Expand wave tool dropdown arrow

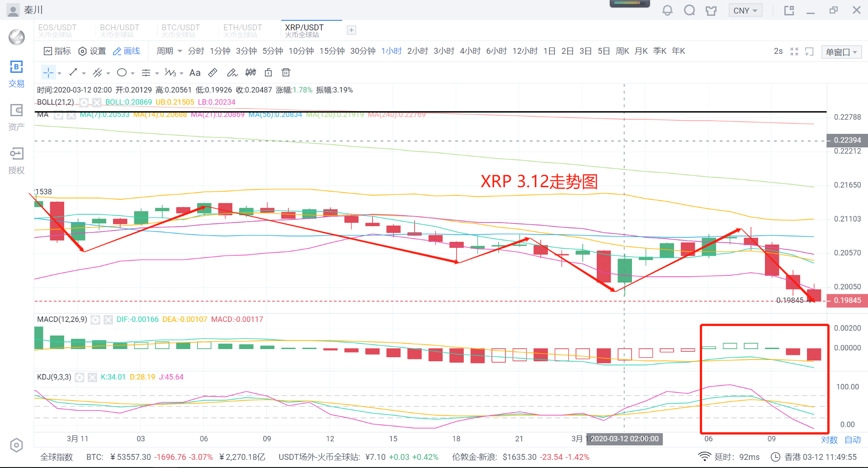[x=181, y=73]
